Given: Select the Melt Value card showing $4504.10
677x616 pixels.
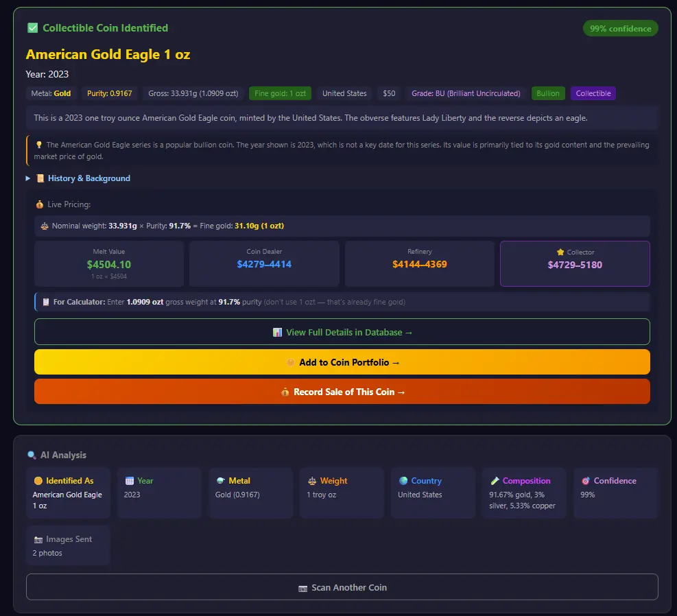Looking at the screenshot, I should pyautogui.click(x=109, y=263).
